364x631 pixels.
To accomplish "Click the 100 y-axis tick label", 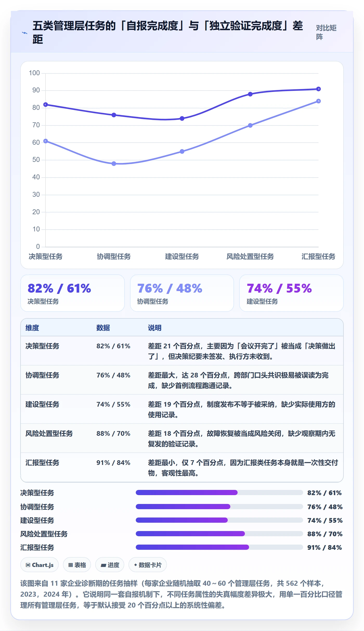I will (34, 73).
